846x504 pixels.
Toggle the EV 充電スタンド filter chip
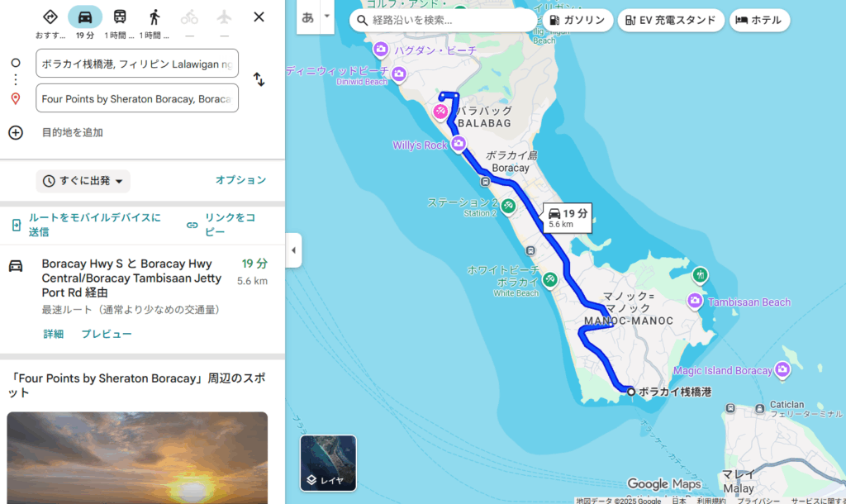pyautogui.click(x=671, y=21)
